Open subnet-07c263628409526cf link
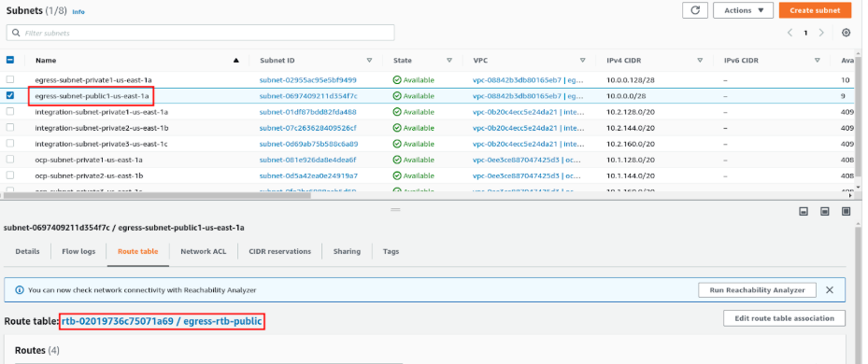 [307, 128]
